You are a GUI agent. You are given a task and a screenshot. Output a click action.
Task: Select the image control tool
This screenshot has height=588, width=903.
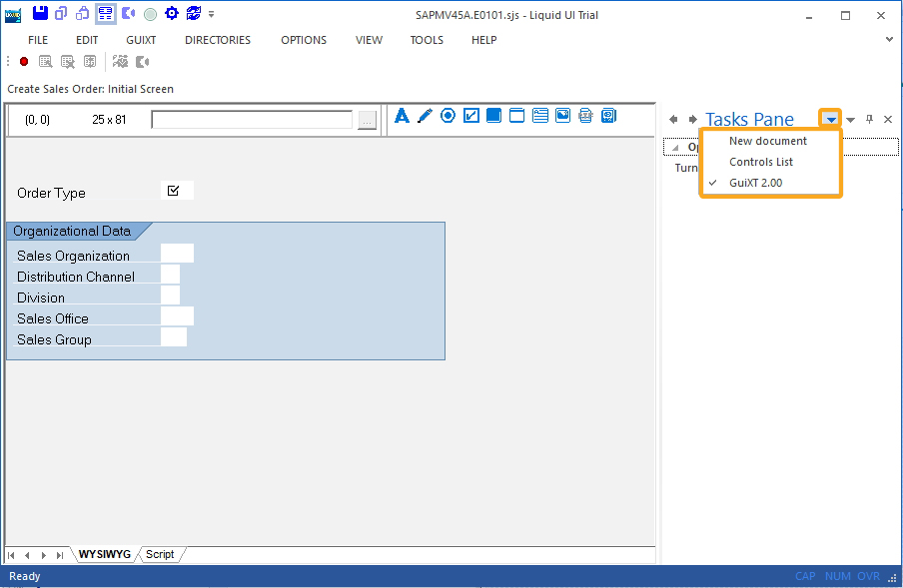pyautogui.click(x=563, y=116)
